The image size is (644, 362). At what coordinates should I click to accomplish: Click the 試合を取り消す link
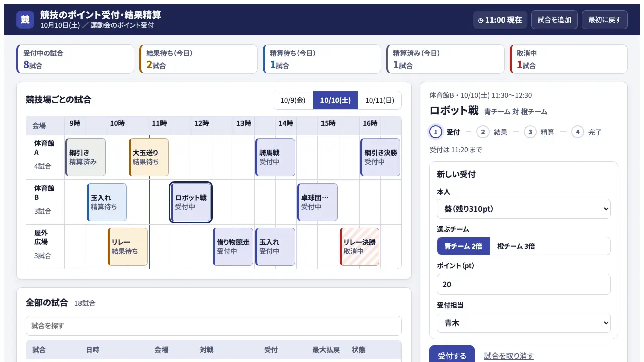click(x=509, y=356)
